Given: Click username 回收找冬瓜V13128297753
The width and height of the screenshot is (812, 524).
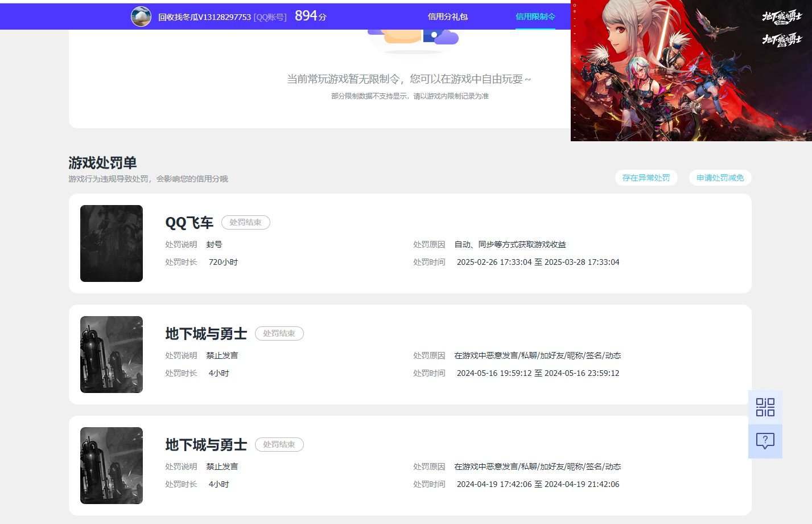Looking at the screenshot, I should click(204, 17).
